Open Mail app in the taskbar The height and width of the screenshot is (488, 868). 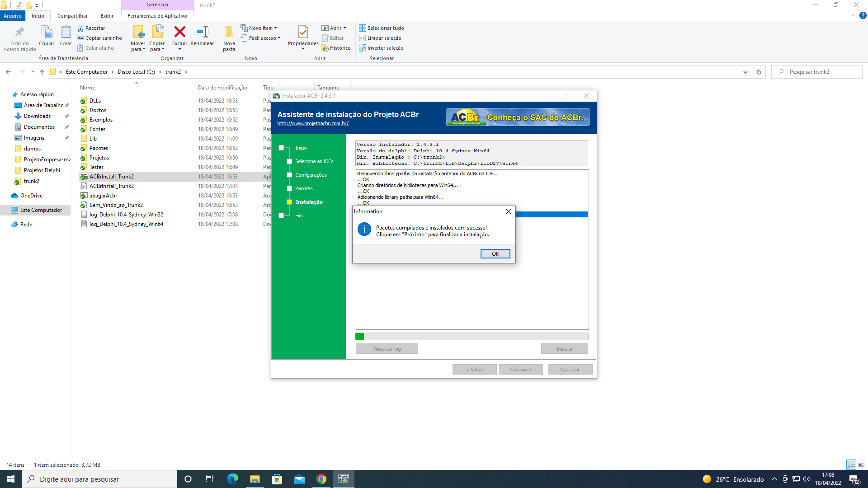pos(299,479)
